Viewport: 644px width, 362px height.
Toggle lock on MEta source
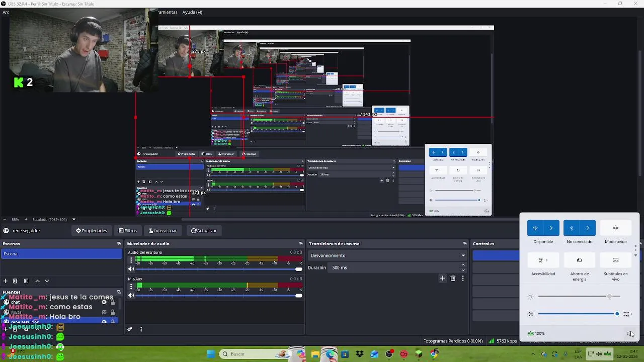(113, 312)
